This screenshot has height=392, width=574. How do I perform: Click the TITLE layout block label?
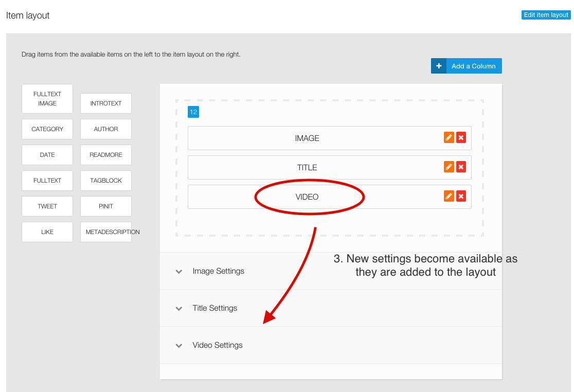pyautogui.click(x=307, y=168)
